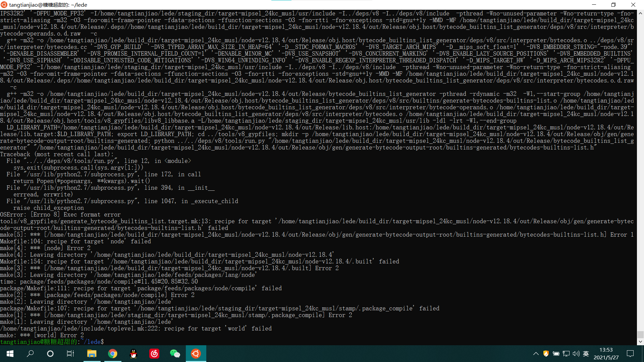Launch Google Chrome from taskbar
644x362 pixels.
pyautogui.click(x=113, y=354)
